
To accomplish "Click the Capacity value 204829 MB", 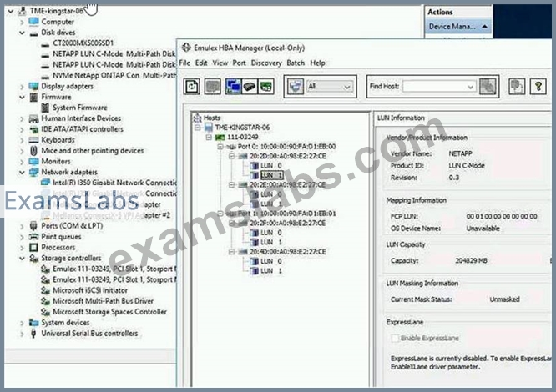I will click(471, 260).
